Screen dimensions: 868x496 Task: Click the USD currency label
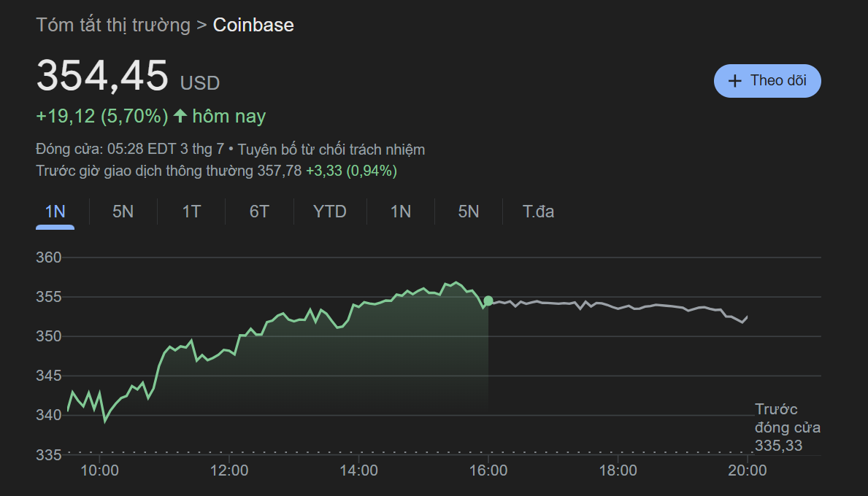pyautogui.click(x=200, y=83)
